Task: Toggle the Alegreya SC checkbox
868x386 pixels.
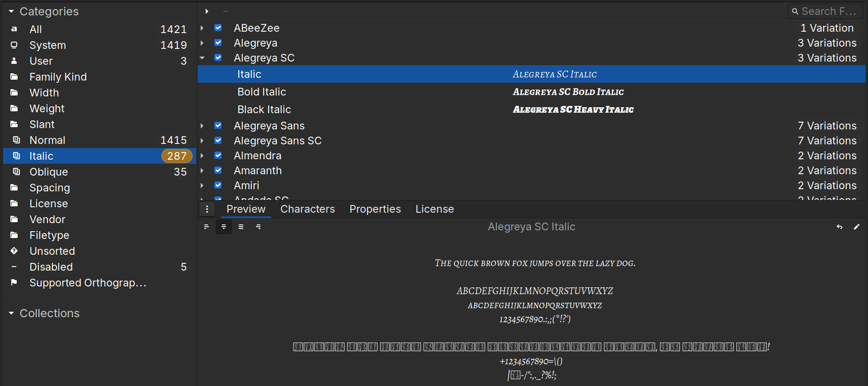Action: [218, 57]
